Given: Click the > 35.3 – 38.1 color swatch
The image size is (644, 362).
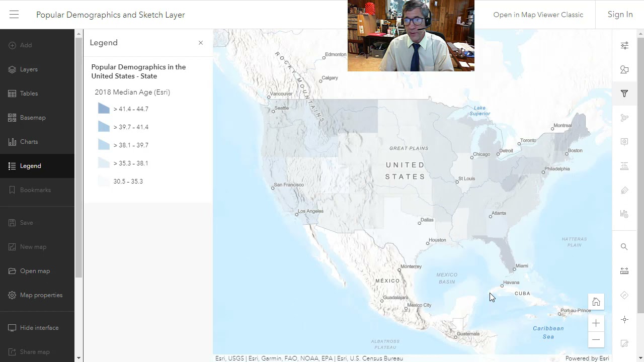Looking at the screenshot, I should (x=104, y=163).
